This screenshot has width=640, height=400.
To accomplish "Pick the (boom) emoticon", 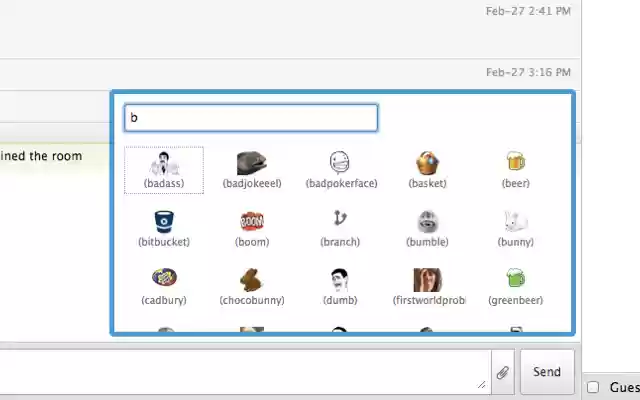I will tap(252, 229).
